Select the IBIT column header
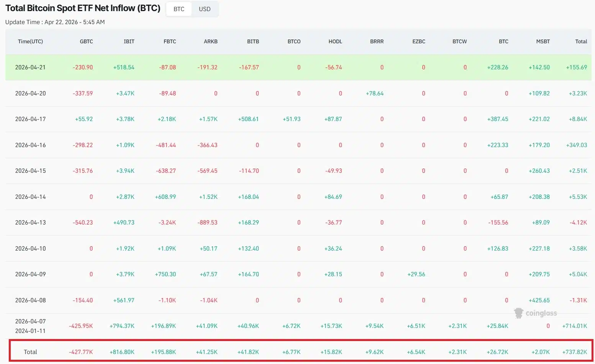The image size is (595, 364). coord(129,41)
